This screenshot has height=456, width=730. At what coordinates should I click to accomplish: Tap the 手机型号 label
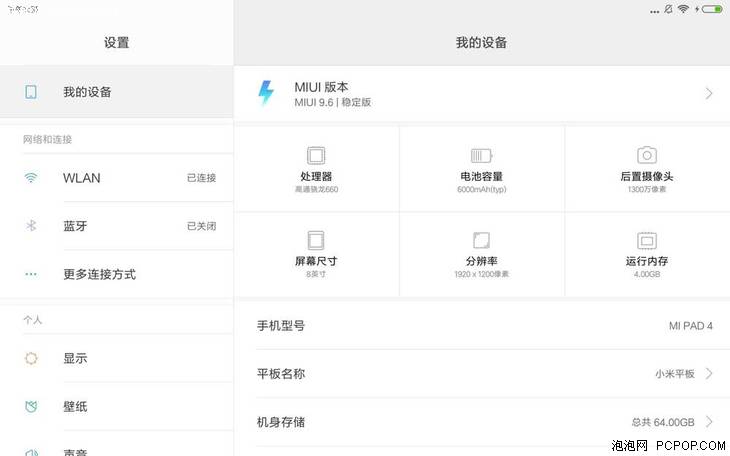coord(281,326)
